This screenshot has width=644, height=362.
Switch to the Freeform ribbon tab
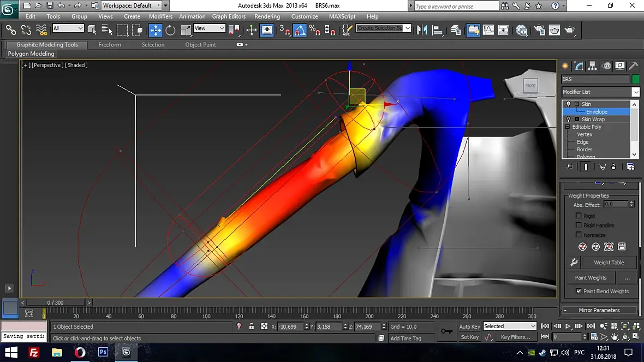(110, 45)
